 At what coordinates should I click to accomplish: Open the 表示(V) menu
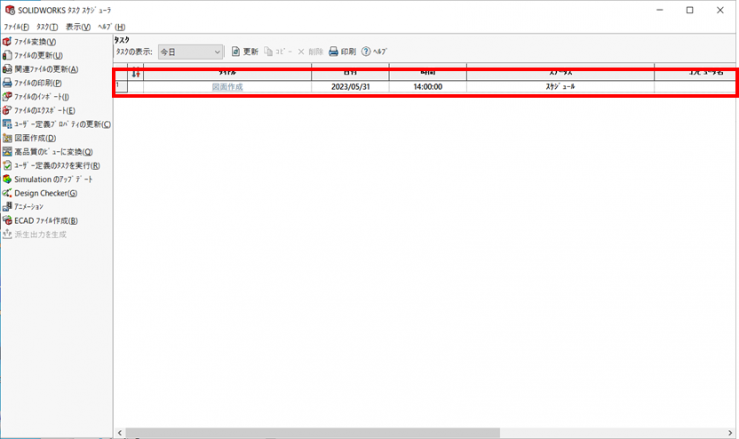click(77, 26)
